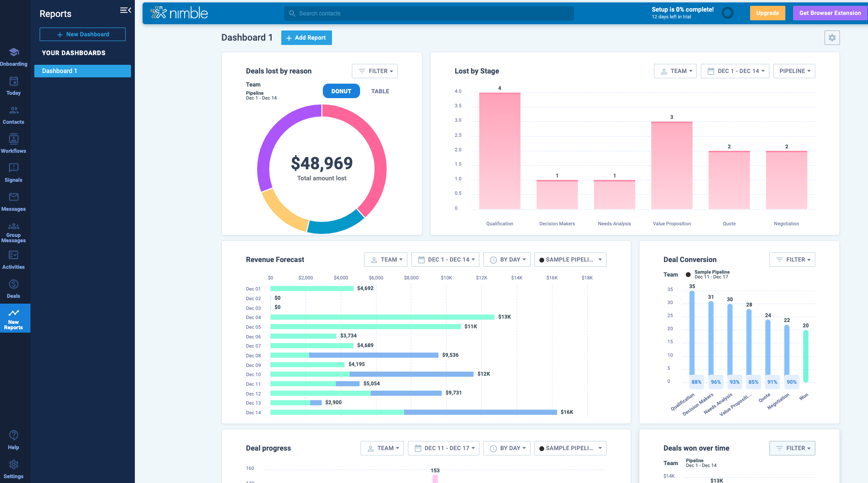Open Settings gear in sidebar

pyautogui.click(x=14, y=464)
